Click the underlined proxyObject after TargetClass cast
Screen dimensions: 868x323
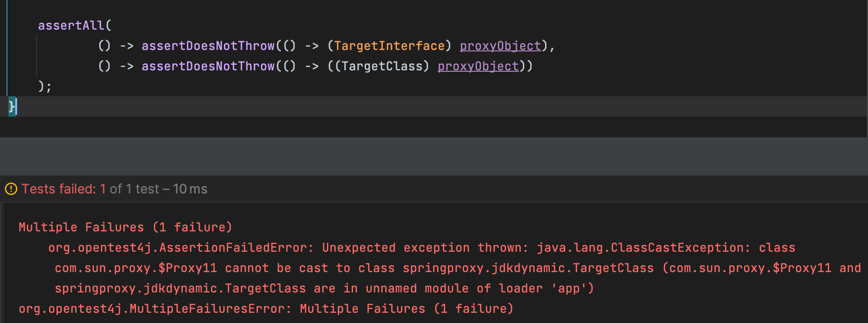tap(478, 66)
